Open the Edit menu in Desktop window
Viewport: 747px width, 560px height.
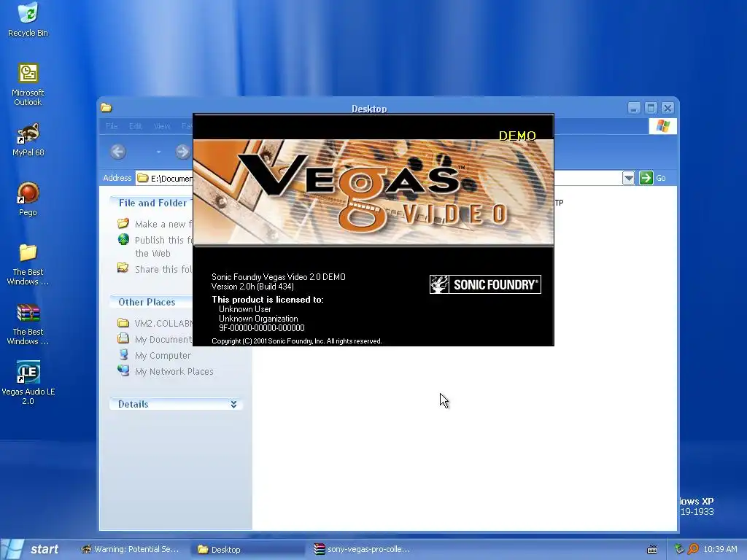(x=135, y=126)
